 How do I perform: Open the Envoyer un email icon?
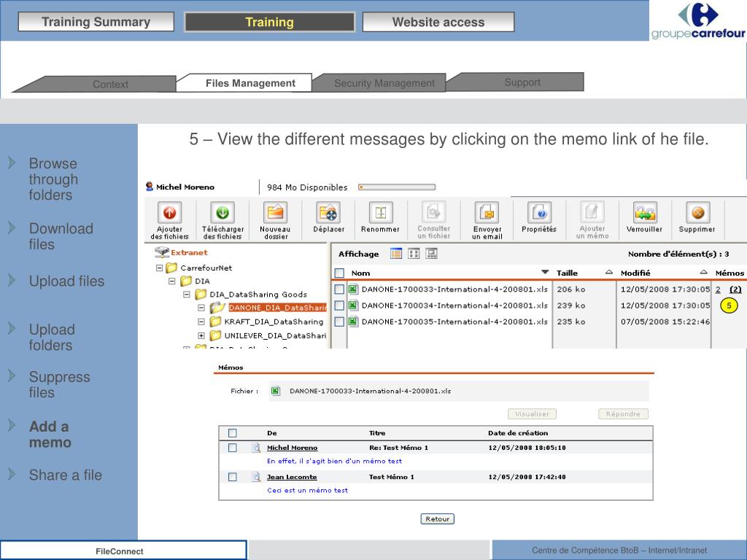click(x=487, y=212)
